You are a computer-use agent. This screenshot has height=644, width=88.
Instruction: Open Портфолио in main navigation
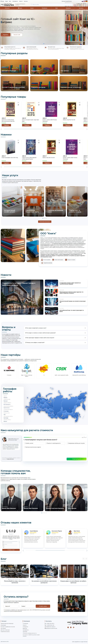(45, 8)
